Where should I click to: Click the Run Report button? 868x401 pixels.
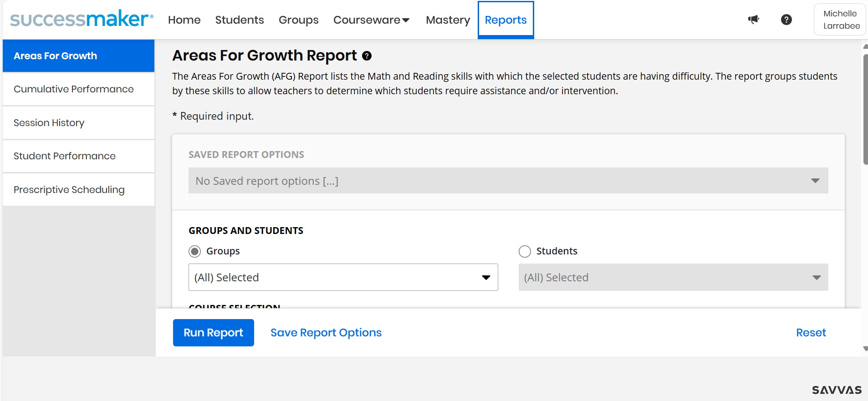tap(213, 333)
